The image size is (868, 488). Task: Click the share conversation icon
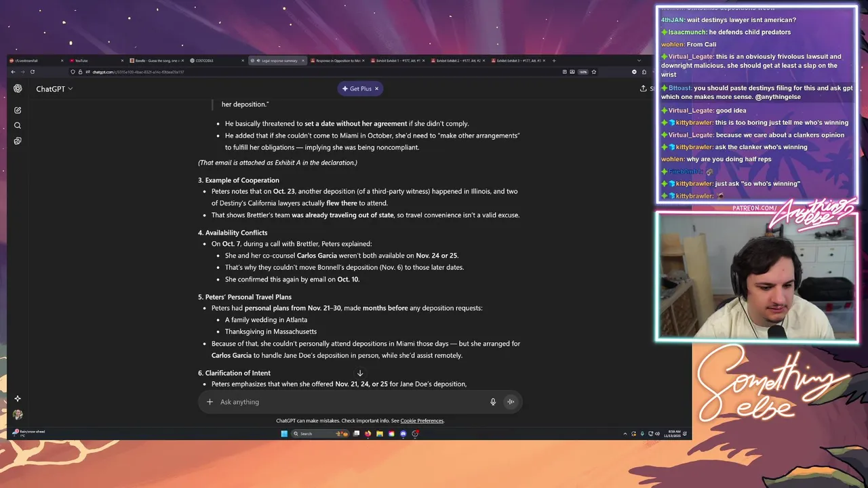tap(644, 89)
